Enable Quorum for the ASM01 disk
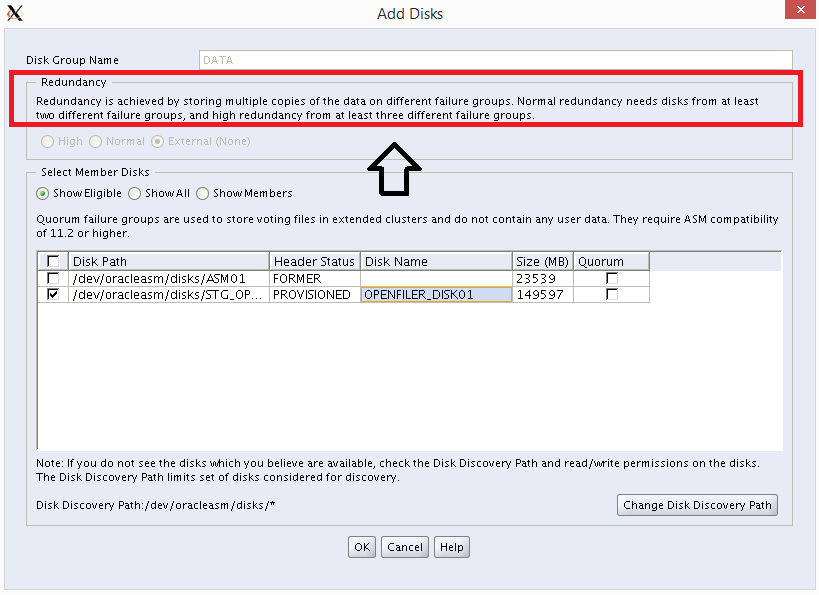This screenshot has height=595, width=819. (x=612, y=278)
